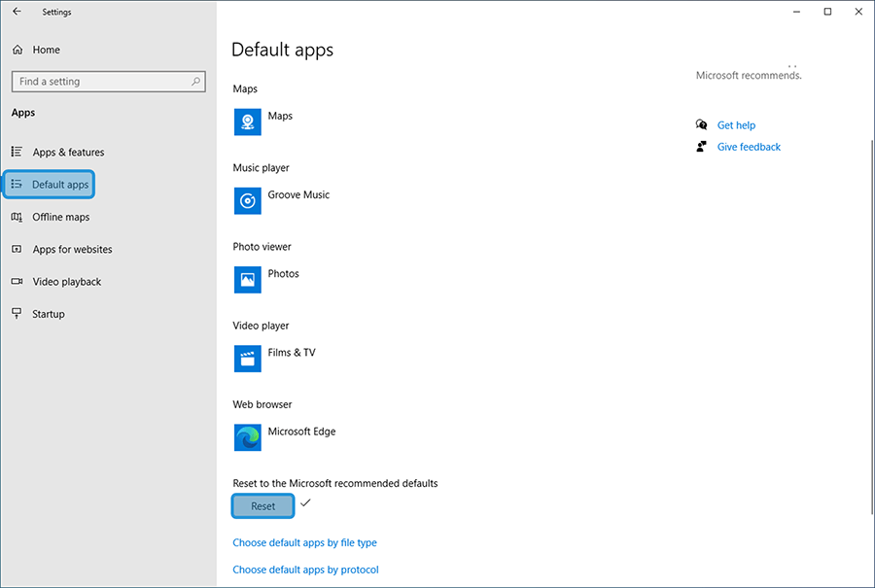Viewport: 875px width, 588px height.
Task: Click the Offline maps icon
Action: [17, 217]
